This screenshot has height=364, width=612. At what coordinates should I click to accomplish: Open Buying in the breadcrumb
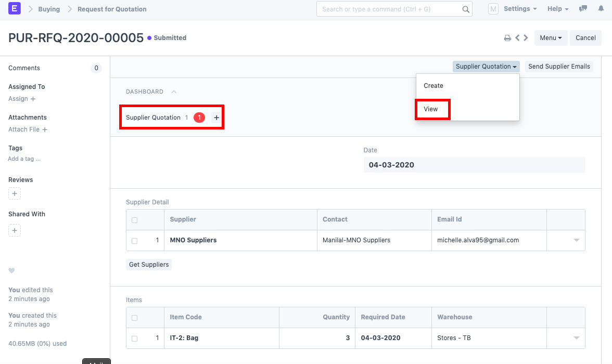coord(49,9)
